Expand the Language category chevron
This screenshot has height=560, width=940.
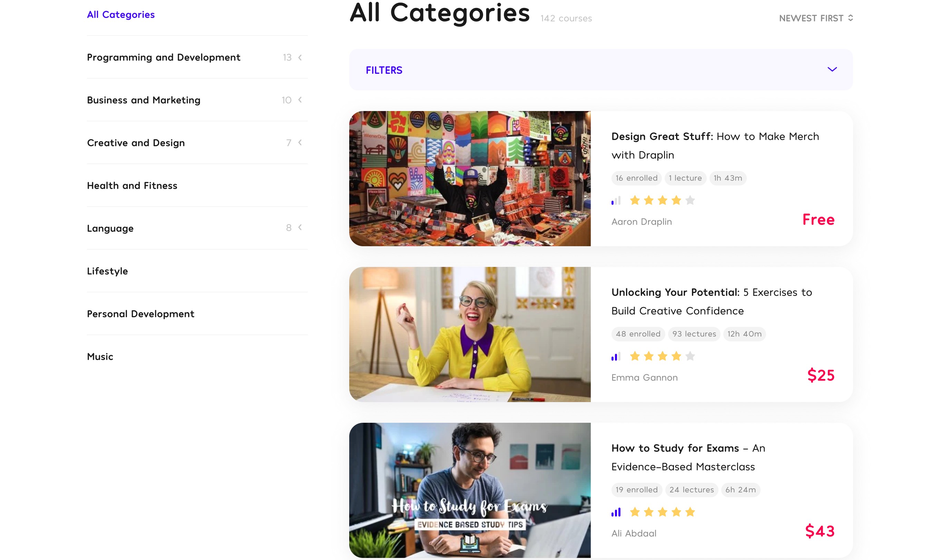click(300, 227)
